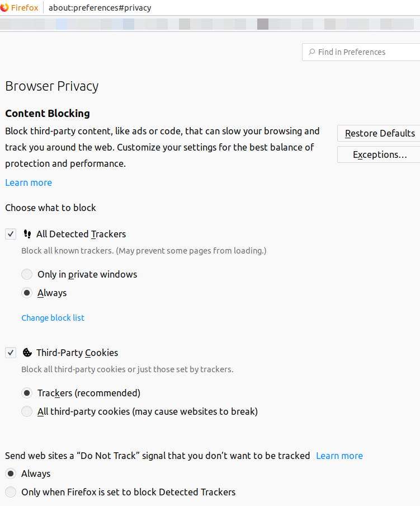Select All third-party cookies option

[27, 411]
